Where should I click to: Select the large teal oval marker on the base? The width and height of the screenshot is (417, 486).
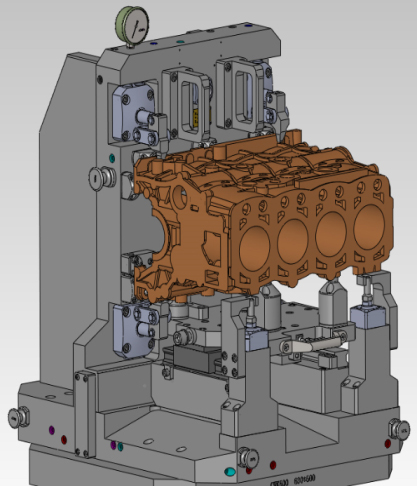coord(230,472)
